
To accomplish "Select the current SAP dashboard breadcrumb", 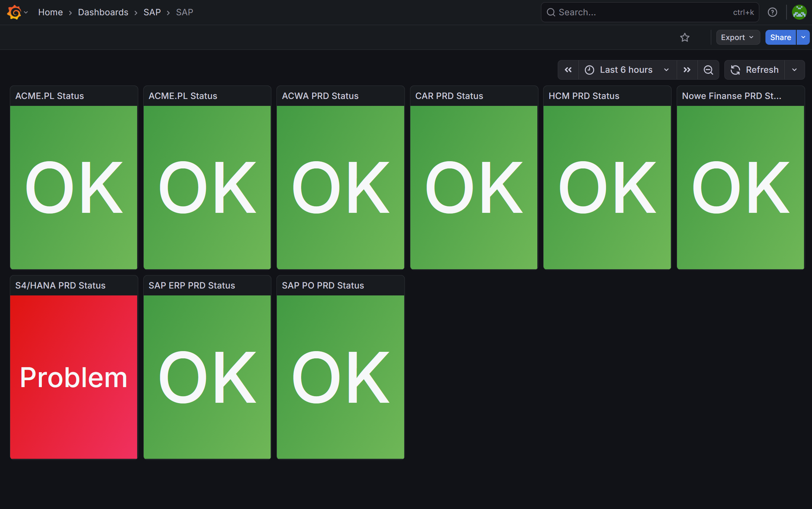I will (184, 12).
